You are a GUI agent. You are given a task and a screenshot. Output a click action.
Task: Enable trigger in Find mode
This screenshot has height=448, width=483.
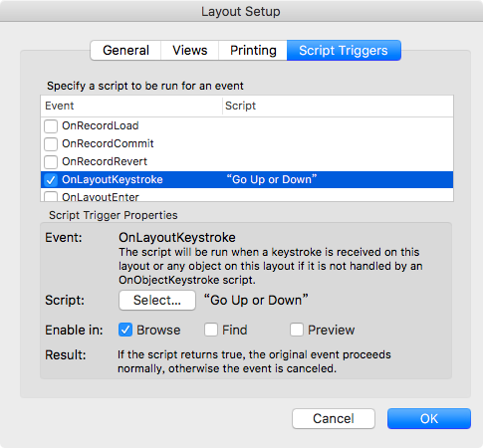click(211, 330)
